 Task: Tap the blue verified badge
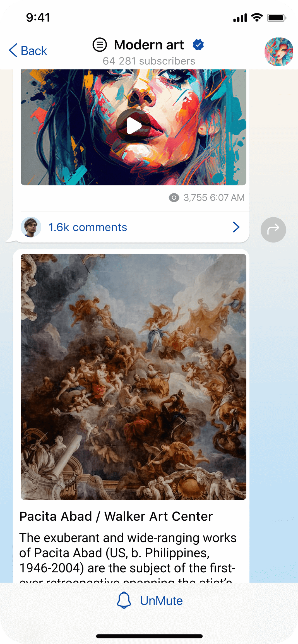(198, 45)
